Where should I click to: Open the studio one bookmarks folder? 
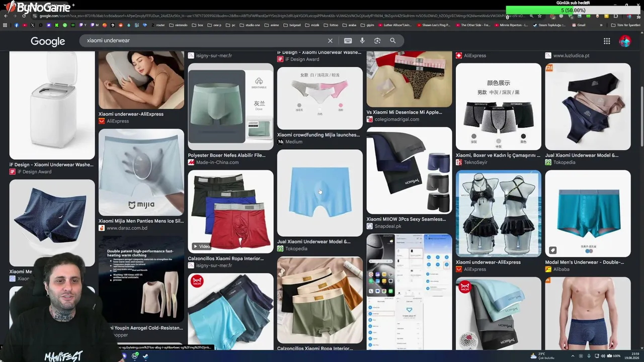[x=249, y=25]
